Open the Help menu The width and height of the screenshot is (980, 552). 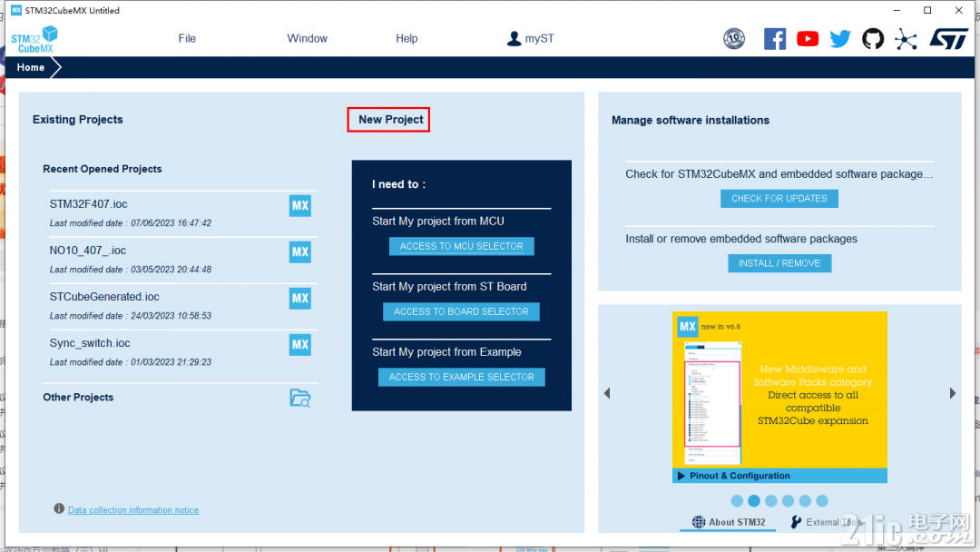pyautogui.click(x=407, y=39)
